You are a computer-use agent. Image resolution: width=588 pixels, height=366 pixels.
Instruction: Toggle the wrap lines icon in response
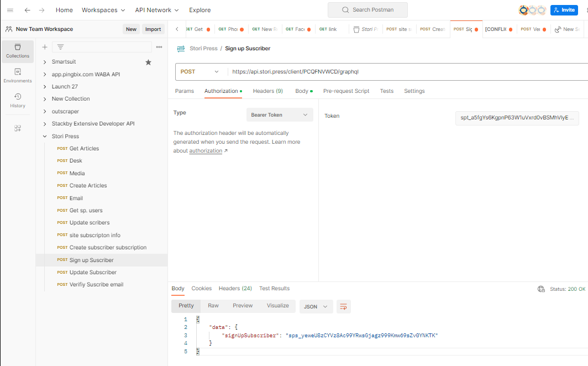(x=344, y=306)
